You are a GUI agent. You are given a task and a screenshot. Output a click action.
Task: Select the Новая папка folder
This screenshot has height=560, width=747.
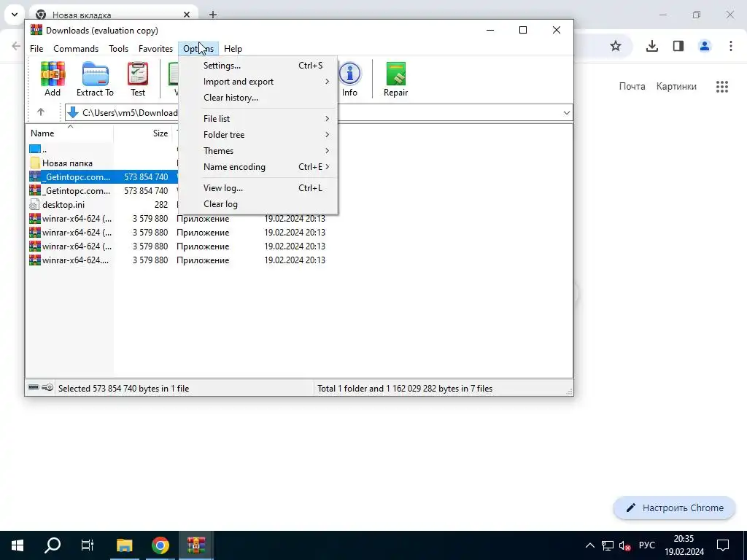[x=68, y=163]
